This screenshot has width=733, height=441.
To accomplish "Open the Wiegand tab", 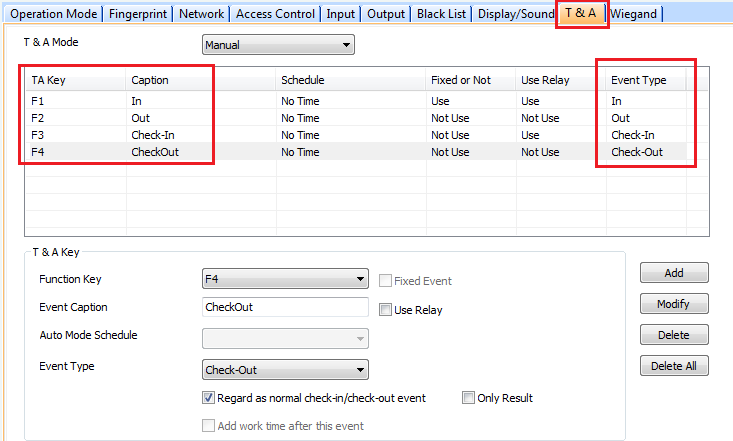I will coord(633,14).
